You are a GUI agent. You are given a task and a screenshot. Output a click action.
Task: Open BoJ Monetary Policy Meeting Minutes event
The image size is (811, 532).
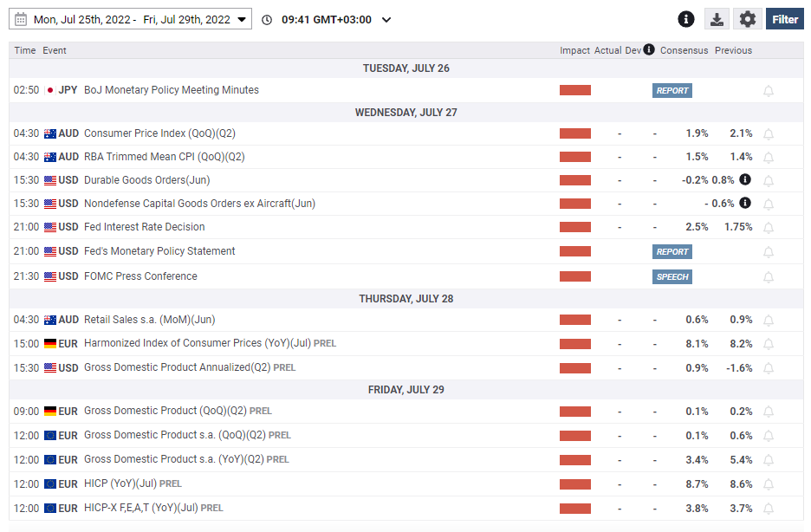point(172,90)
